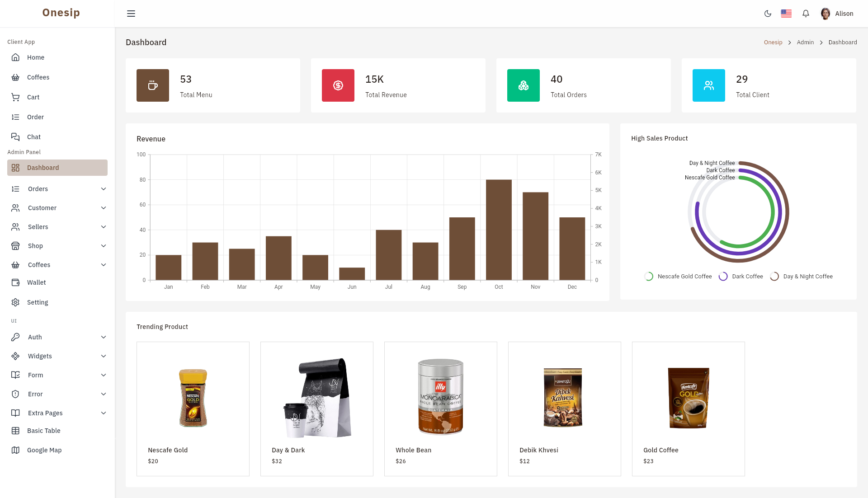The image size is (868, 498).
Task: Collapse sidebar with hamburger menu icon
Action: 131,14
